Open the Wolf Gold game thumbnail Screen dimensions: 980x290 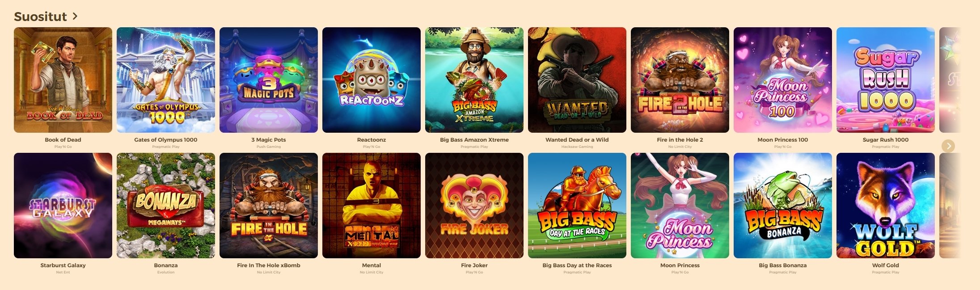pyautogui.click(x=886, y=206)
